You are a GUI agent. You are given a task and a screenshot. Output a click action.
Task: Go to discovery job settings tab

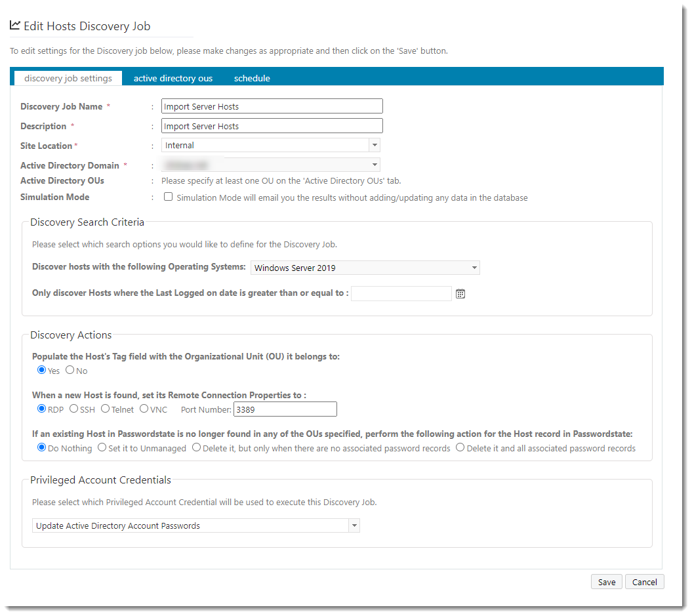tap(68, 78)
